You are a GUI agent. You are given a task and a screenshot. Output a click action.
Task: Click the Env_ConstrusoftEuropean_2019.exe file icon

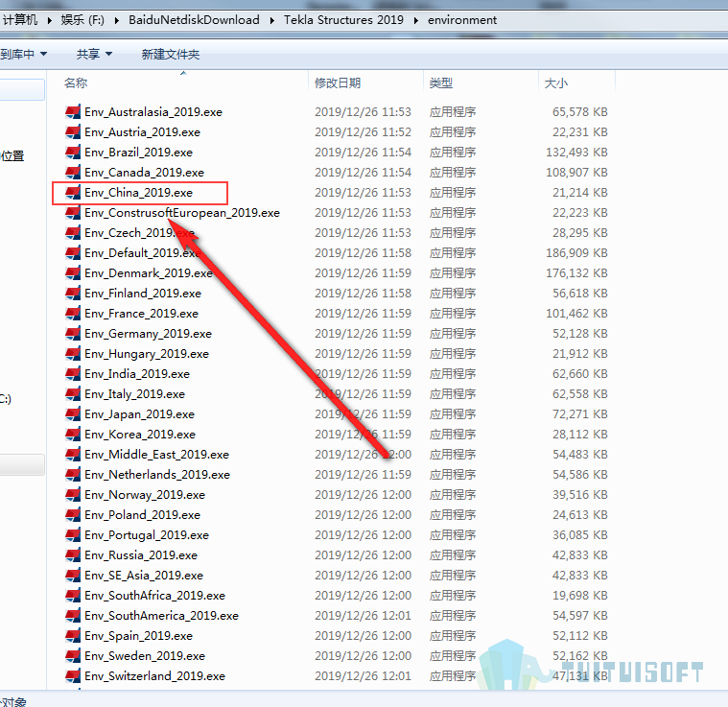pyautogui.click(x=73, y=213)
